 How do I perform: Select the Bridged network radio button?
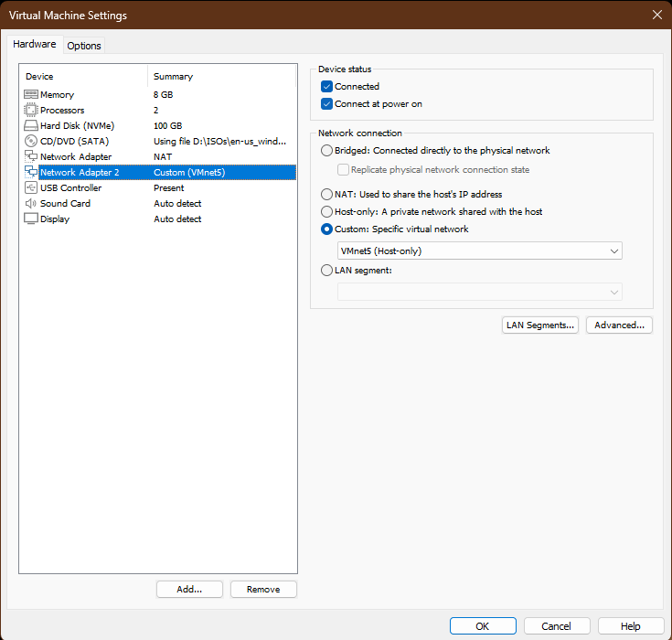[327, 151]
